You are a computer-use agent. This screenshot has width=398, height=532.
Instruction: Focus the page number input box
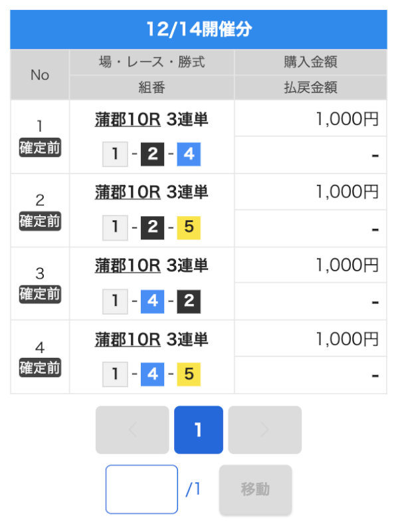pos(142,489)
